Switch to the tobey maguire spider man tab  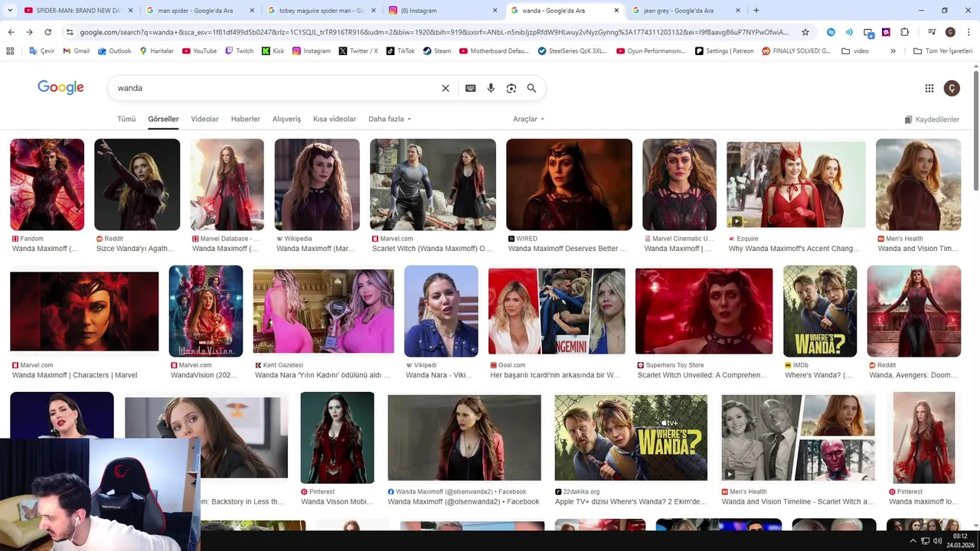(x=322, y=11)
